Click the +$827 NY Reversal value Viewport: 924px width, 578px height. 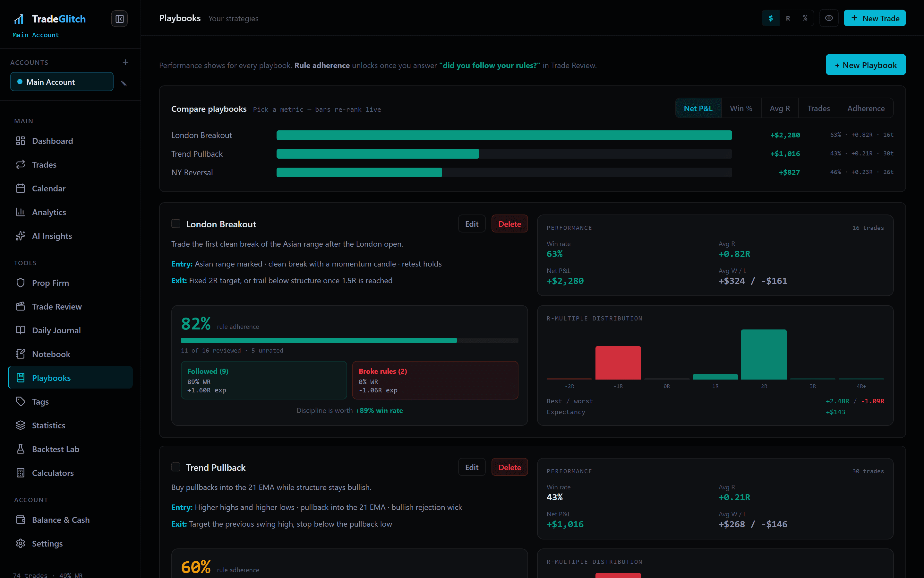pyautogui.click(x=789, y=172)
